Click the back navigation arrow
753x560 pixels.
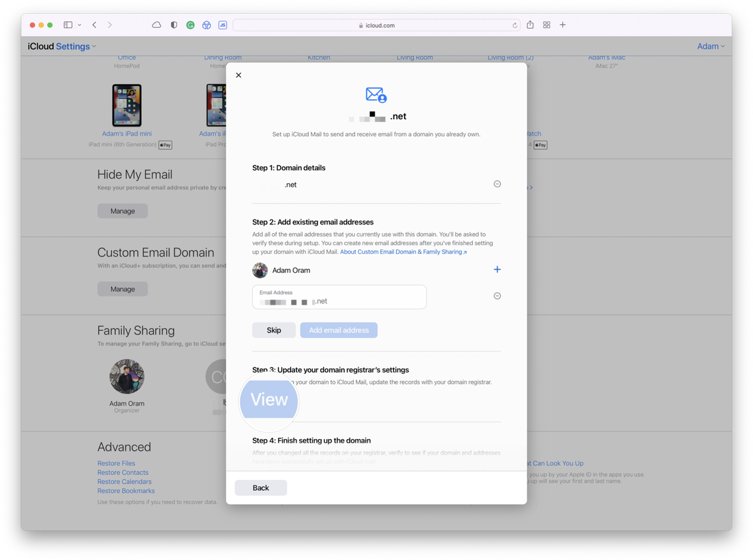point(94,24)
